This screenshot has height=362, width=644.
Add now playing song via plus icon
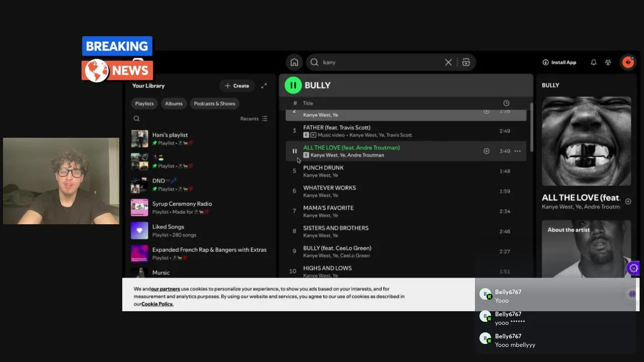click(x=628, y=202)
